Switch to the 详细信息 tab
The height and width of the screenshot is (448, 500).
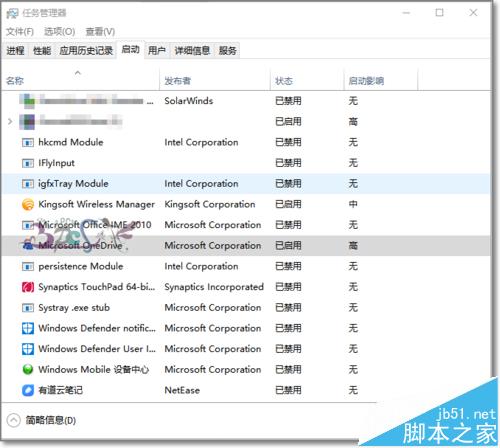tap(192, 51)
